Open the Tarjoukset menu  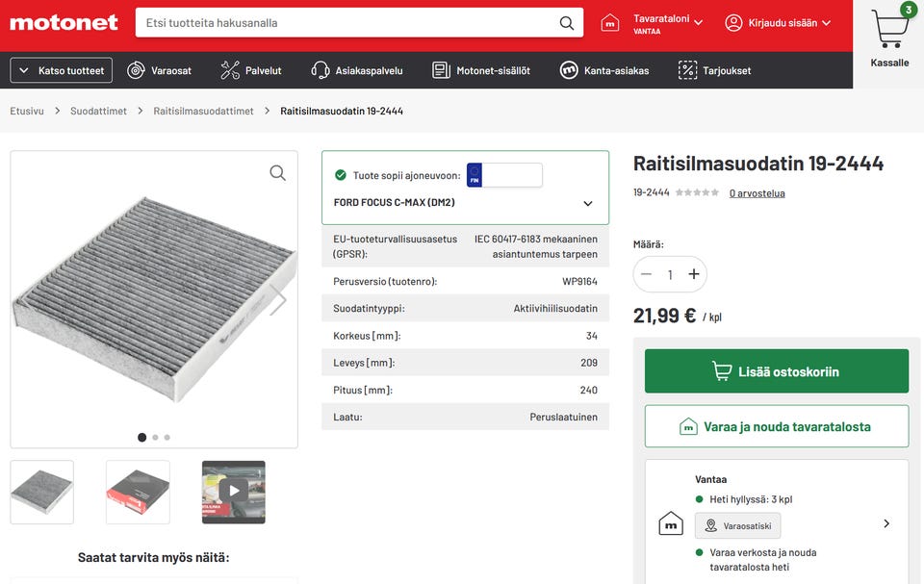point(715,71)
